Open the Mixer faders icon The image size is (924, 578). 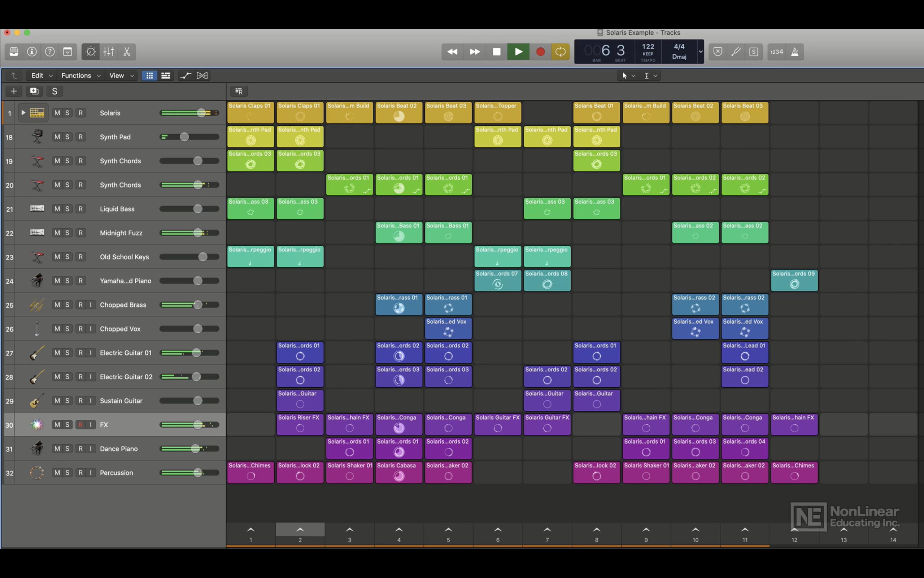[109, 52]
